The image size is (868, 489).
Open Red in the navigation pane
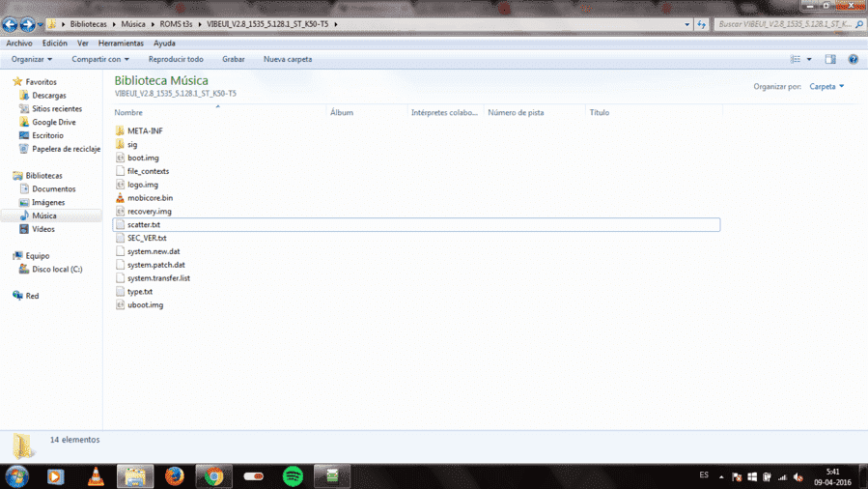tap(32, 296)
